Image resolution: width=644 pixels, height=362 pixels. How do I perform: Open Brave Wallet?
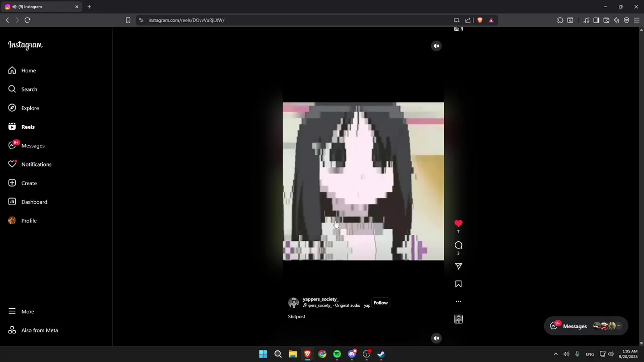tap(606, 20)
